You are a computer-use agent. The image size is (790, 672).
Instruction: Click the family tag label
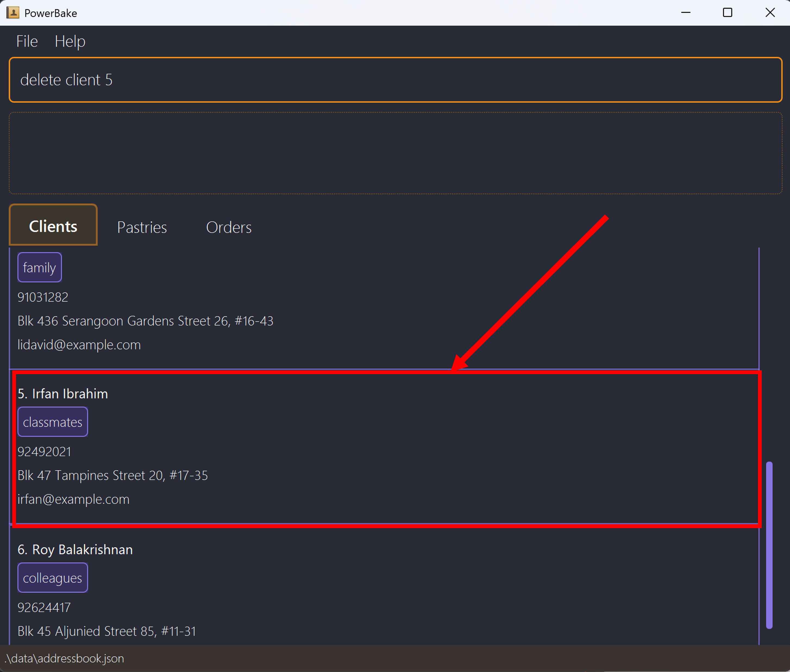(x=39, y=267)
